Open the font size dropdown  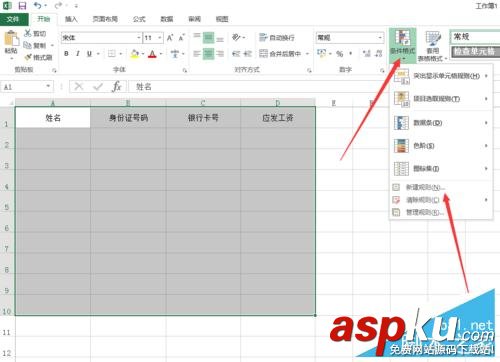coord(160,38)
